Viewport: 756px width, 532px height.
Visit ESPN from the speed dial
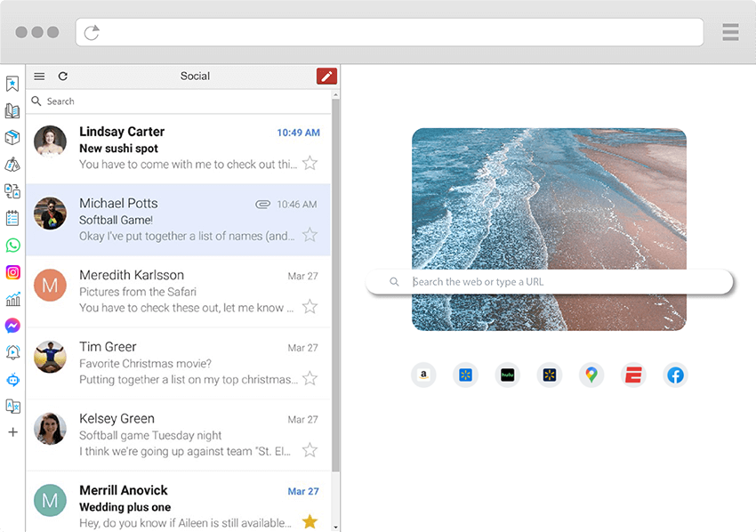633,375
